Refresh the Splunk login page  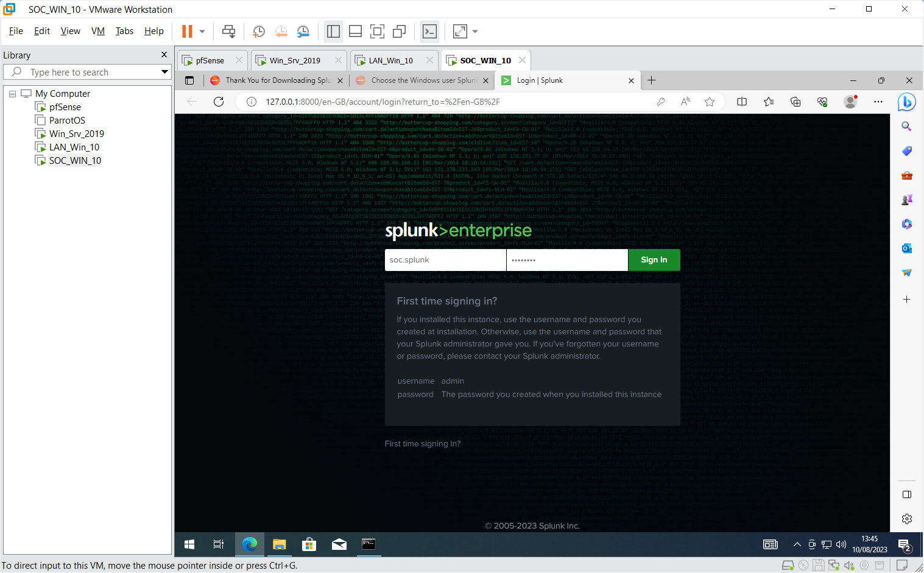(x=219, y=102)
